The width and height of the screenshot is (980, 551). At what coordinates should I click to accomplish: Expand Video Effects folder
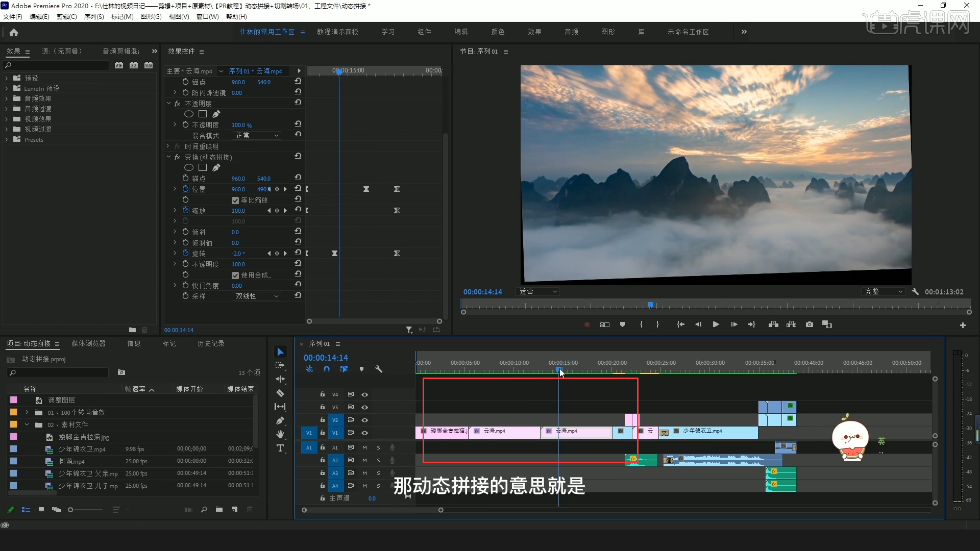click(x=7, y=119)
